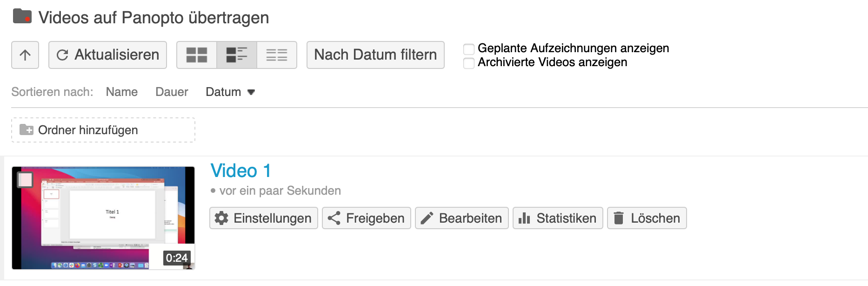Enable Archivierte Videos anzeigen checkbox
Image resolution: width=868 pixels, height=286 pixels.
point(469,63)
